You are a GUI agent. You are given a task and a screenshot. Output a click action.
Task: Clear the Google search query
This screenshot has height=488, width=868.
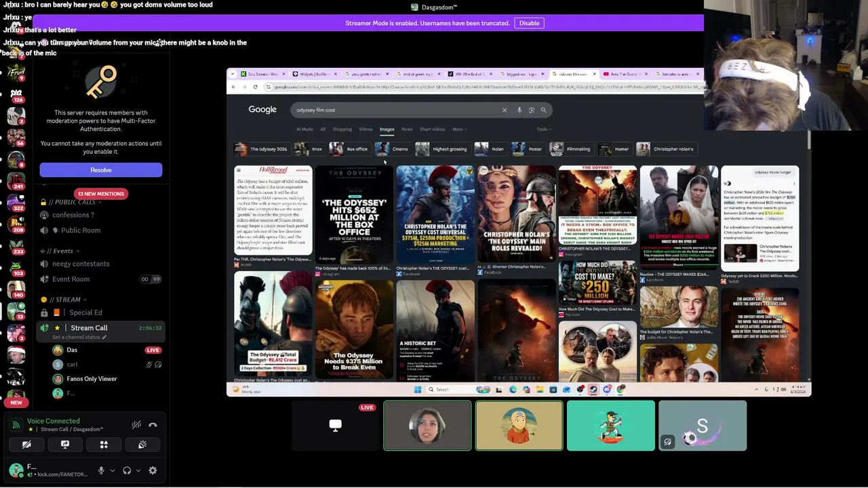coord(505,110)
